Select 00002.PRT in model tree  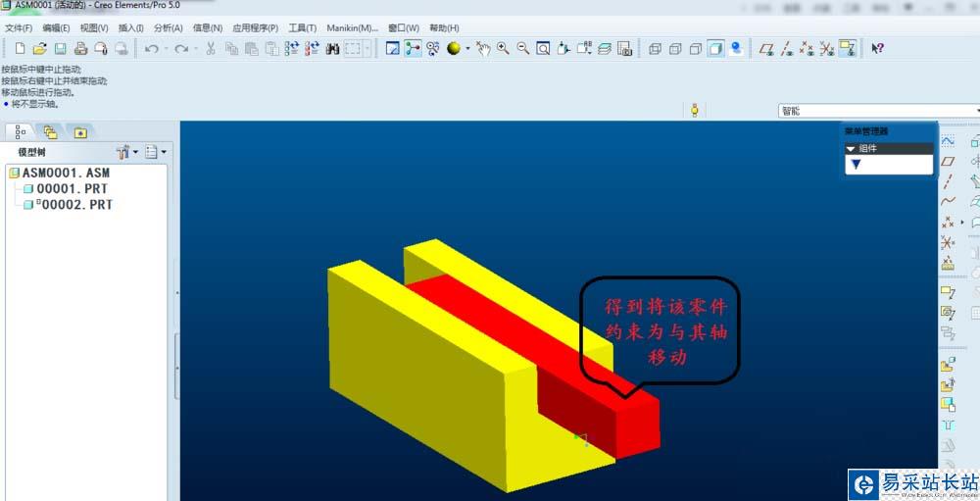tap(69, 205)
